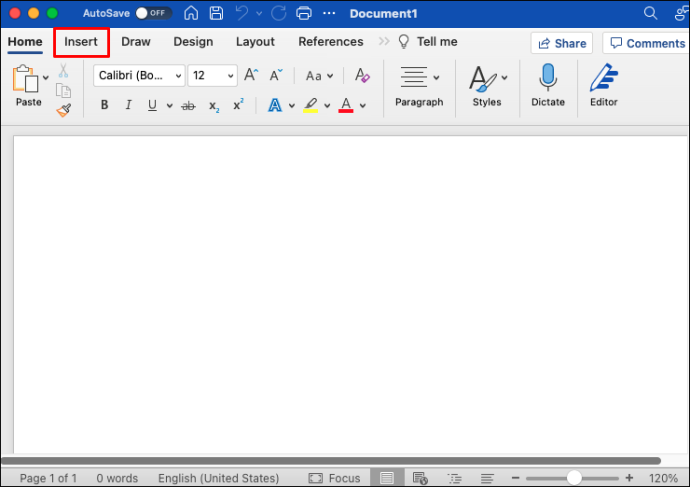Click the Redo circular arrow icon
690x487 pixels.
(278, 13)
